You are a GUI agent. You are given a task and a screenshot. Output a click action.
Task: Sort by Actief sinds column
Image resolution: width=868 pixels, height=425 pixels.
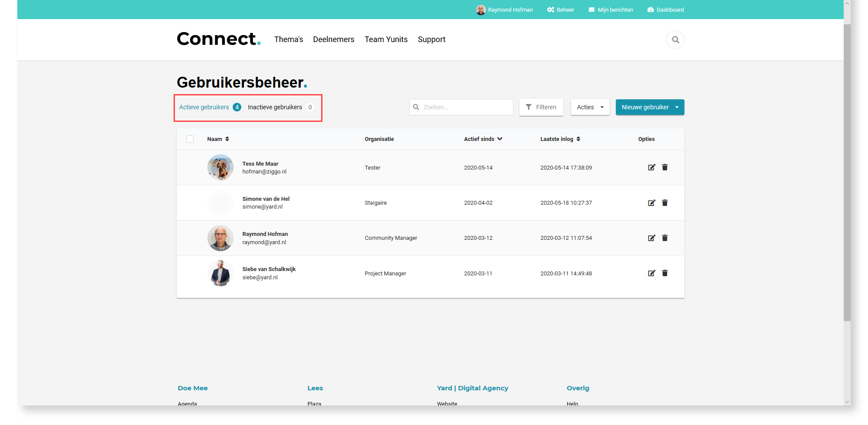[483, 139]
